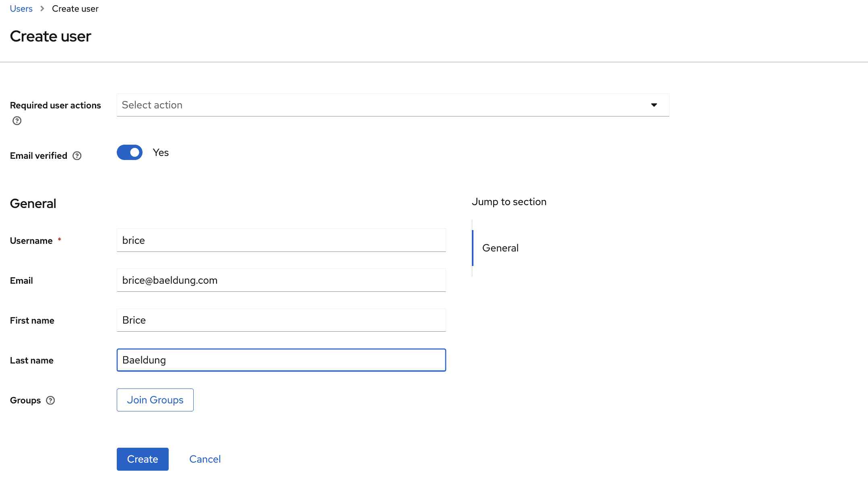Click the First name field with Brice
Image resolution: width=868 pixels, height=486 pixels.
(281, 320)
